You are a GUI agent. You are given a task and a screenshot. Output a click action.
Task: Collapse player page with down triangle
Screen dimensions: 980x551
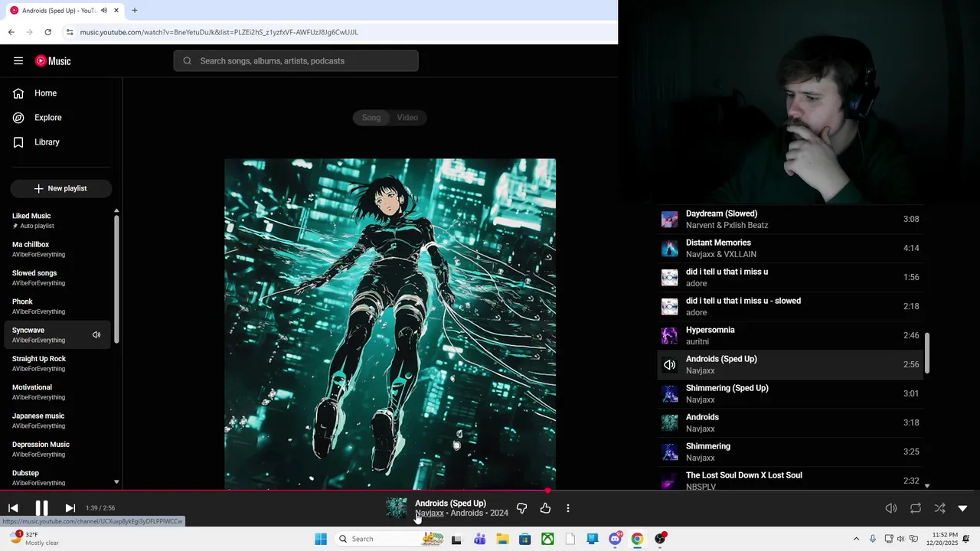point(962,508)
